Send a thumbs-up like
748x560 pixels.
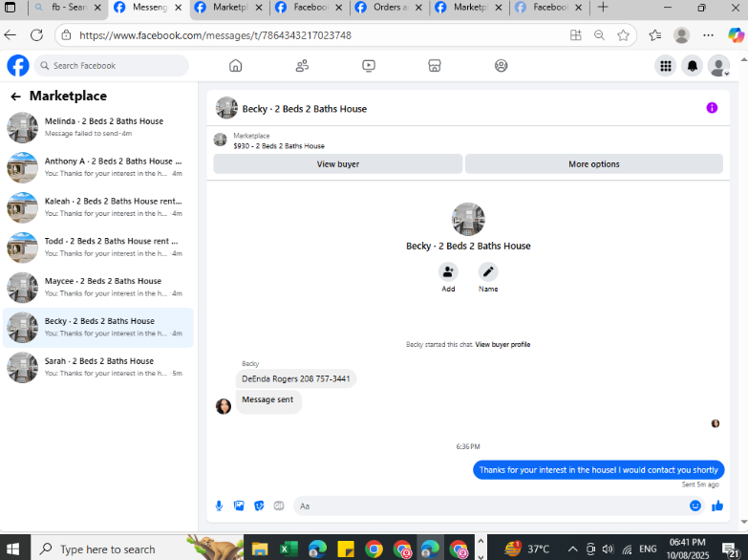click(717, 506)
